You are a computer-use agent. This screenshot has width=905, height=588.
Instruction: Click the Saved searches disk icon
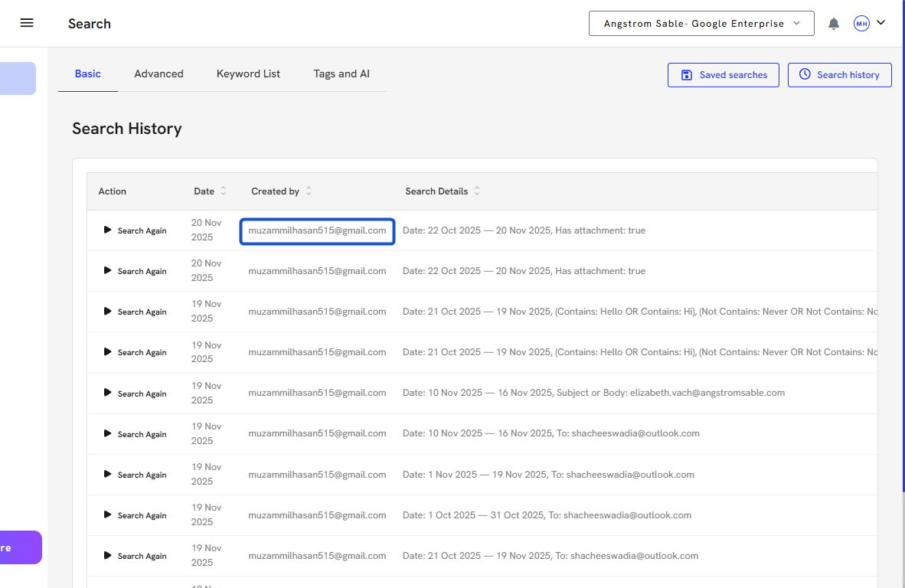[686, 75]
